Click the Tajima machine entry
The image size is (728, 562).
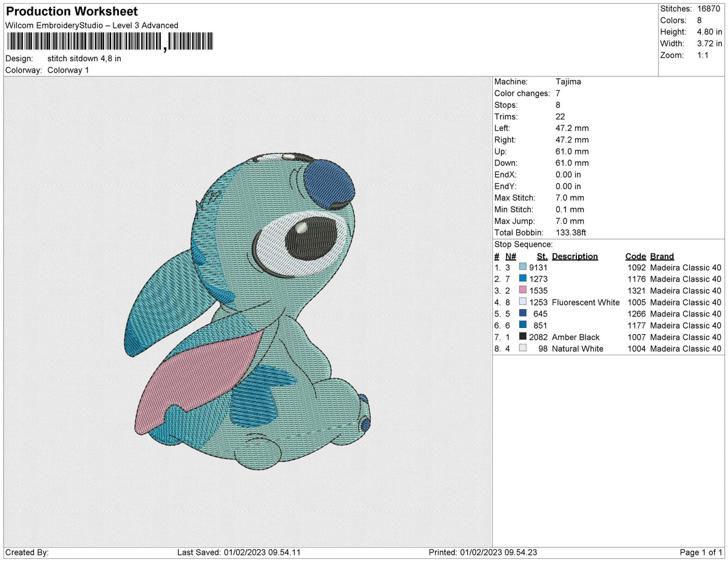click(569, 81)
